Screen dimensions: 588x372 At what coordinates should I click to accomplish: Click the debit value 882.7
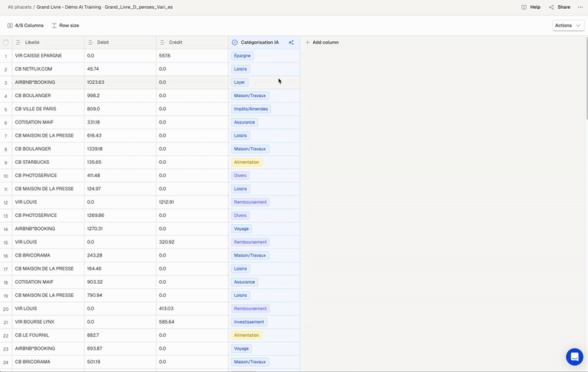click(93, 335)
